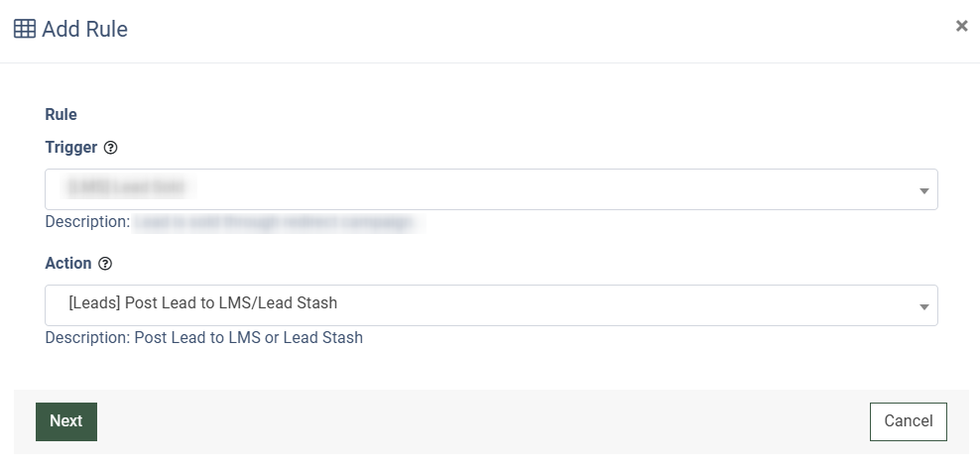Expand the Action dropdown arrow
This screenshot has width=980, height=468.
coord(923,306)
